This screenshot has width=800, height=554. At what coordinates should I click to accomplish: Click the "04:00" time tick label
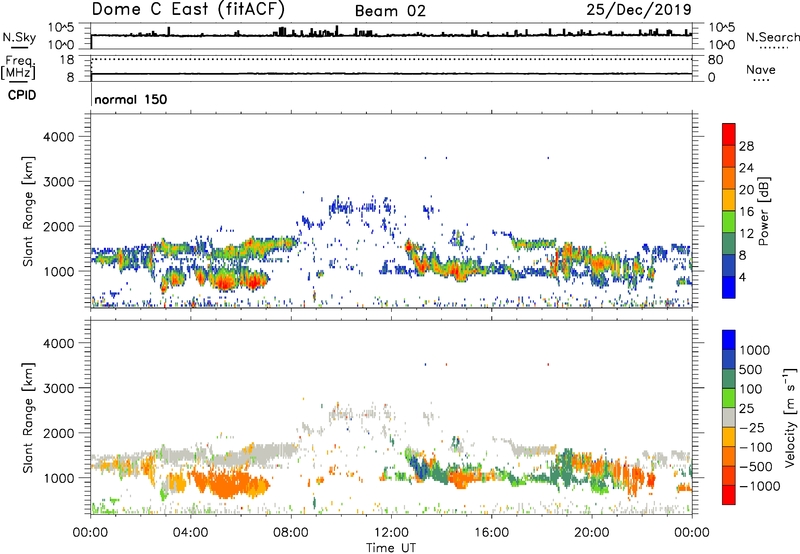pos(190,533)
